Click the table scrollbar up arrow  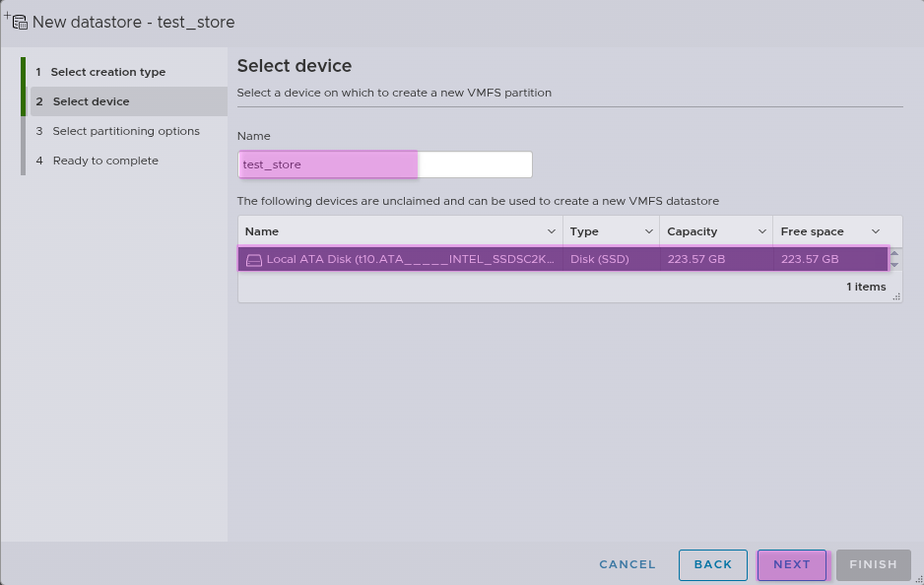coord(894,253)
